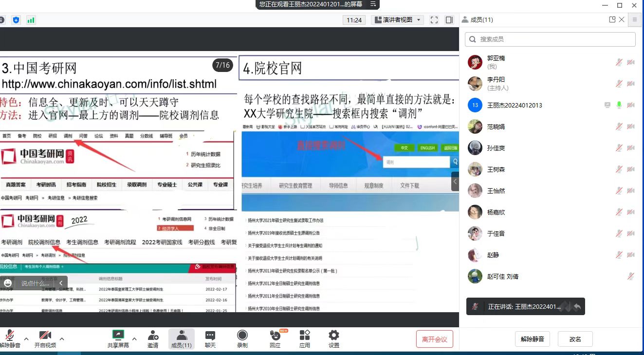Image resolution: width=644 pixels, height=355 pixels.
Task: Open the 应用 apps icon
Action: click(x=305, y=336)
